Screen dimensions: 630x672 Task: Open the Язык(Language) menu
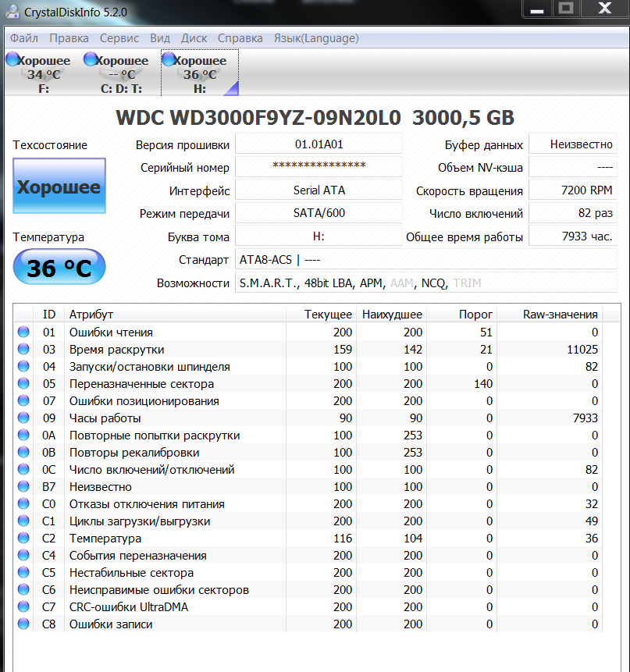[316, 38]
